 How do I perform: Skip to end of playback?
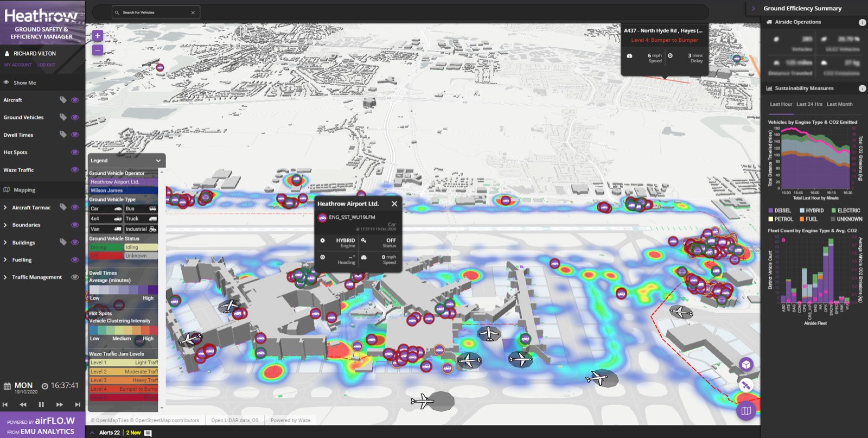(x=78, y=404)
